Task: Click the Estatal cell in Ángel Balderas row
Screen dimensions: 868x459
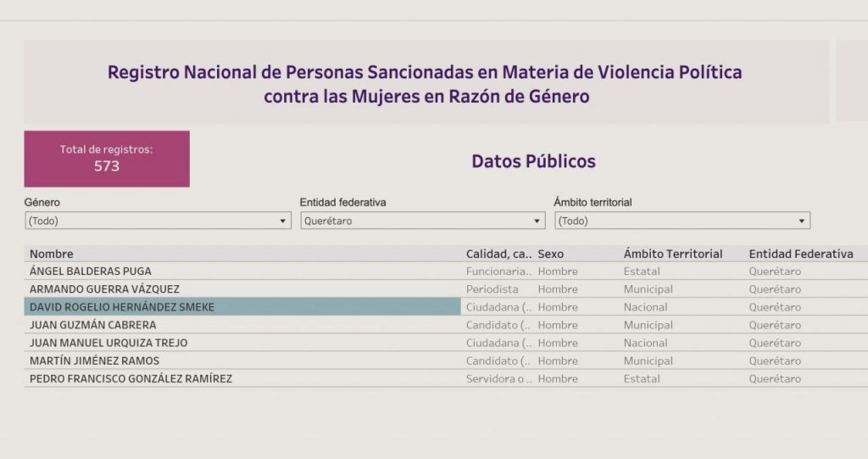Action: (642, 271)
